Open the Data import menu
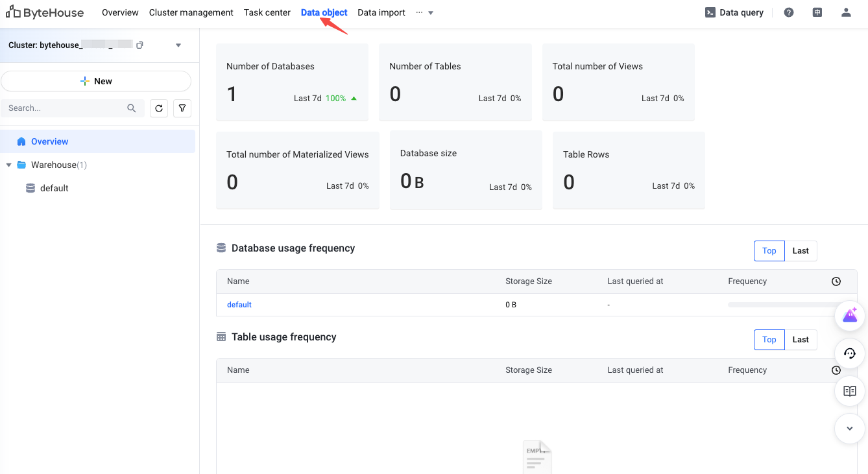868x474 pixels. click(x=381, y=12)
